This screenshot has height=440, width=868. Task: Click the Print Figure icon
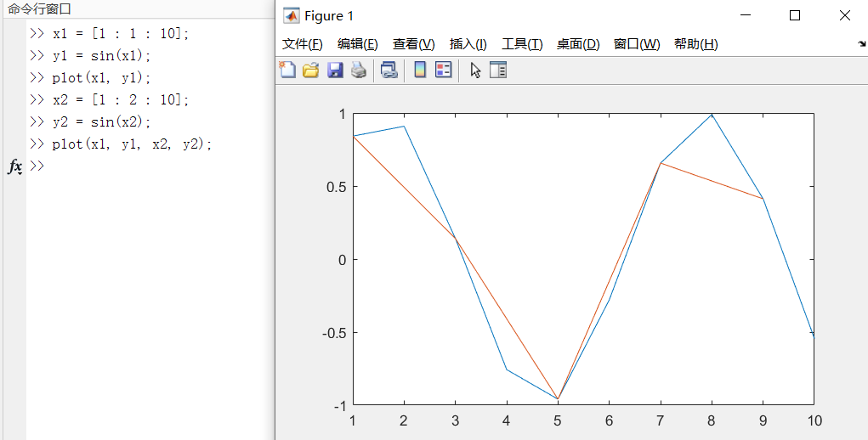[359, 70]
